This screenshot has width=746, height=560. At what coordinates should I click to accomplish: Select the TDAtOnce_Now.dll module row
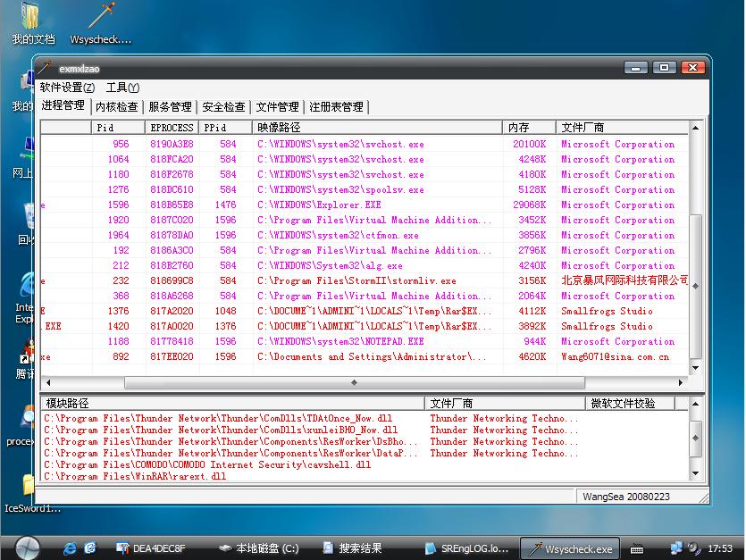tap(365, 419)
